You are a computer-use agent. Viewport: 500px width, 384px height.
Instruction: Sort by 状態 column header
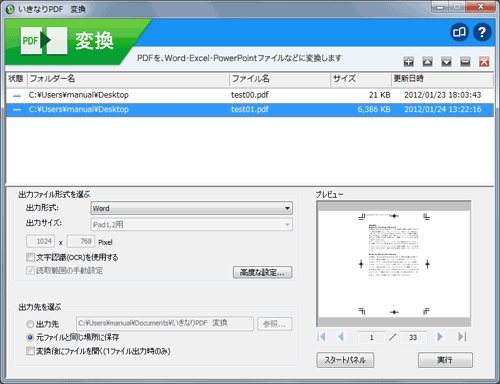point(16,79)
